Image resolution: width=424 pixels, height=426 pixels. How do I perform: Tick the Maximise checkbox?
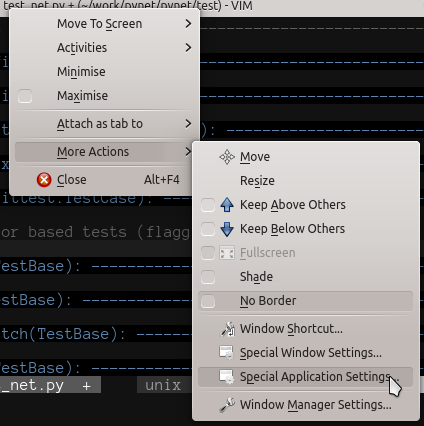(x=25, y=96)
